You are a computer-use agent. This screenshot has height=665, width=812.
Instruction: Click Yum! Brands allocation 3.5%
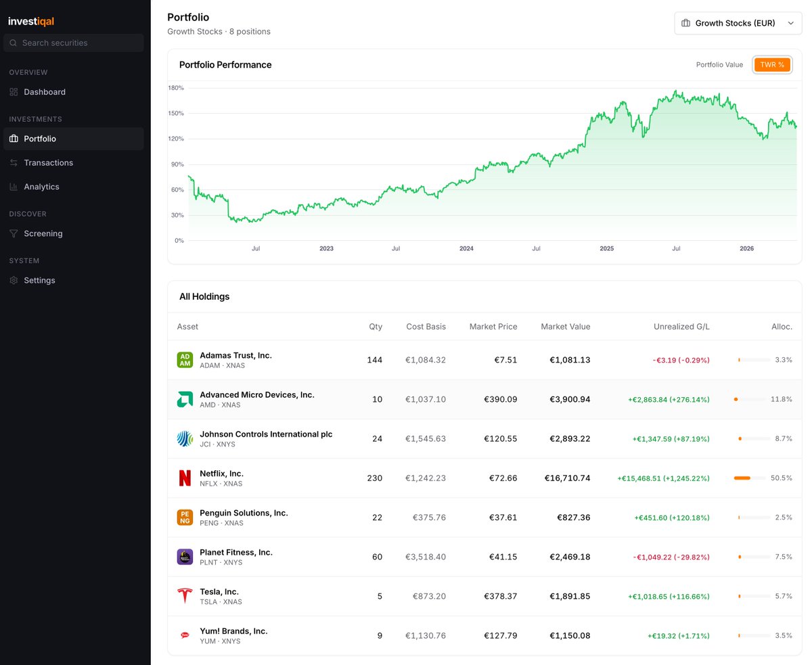pos(784,636)
